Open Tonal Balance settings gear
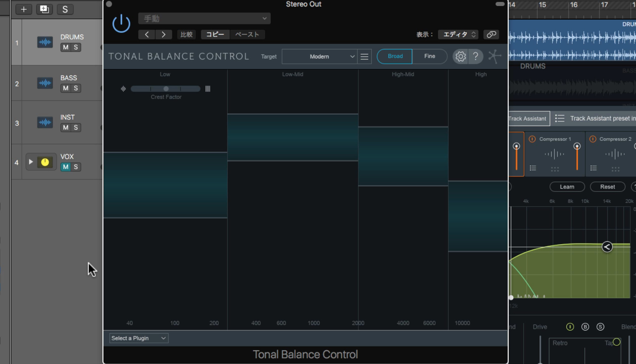The width and height of the screenshot is (636, 364). (x=461, y=56)
